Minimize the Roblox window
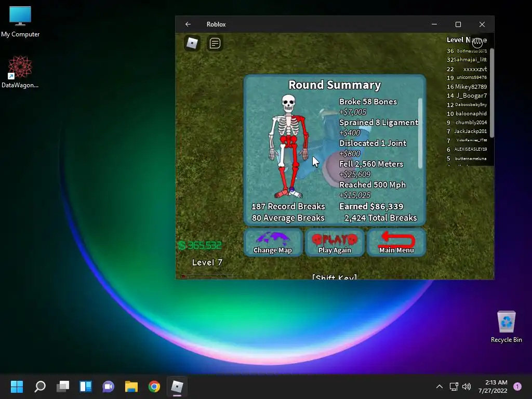Viewport: 532px width, 399px height. (x=434, y=24)
